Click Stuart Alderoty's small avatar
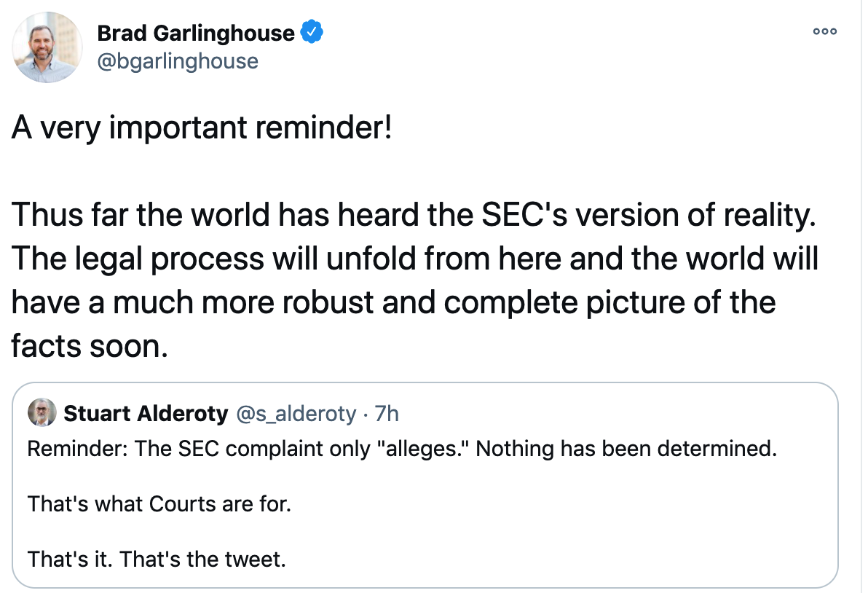The height and width of the screenshot is (593, 868). point(41,414)
